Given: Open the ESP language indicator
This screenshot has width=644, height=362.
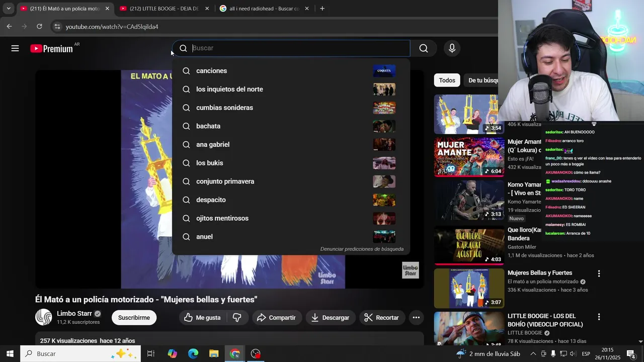Looking at the screenshot, I should [586, 354].
